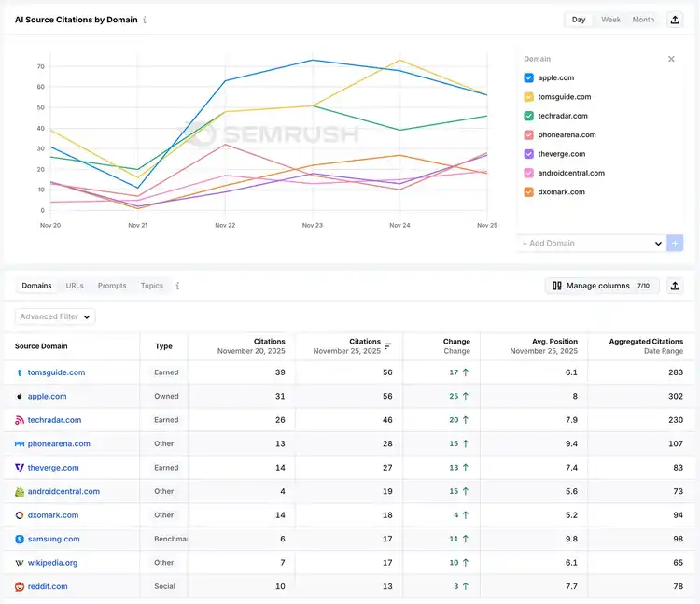Click the wikipedia.org favicon
This screenshot has height=604, width=700.
click(20, 563)
